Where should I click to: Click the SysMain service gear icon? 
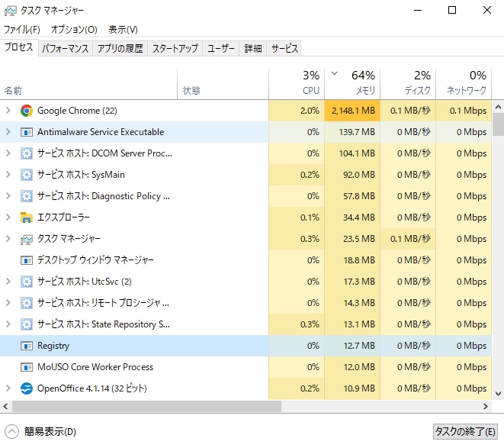pos(27,175)
